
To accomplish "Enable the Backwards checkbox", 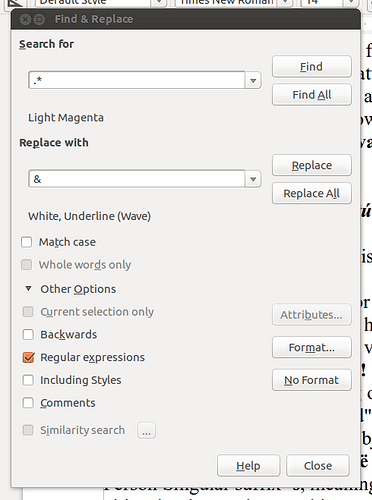I will (x=28, y=334).
